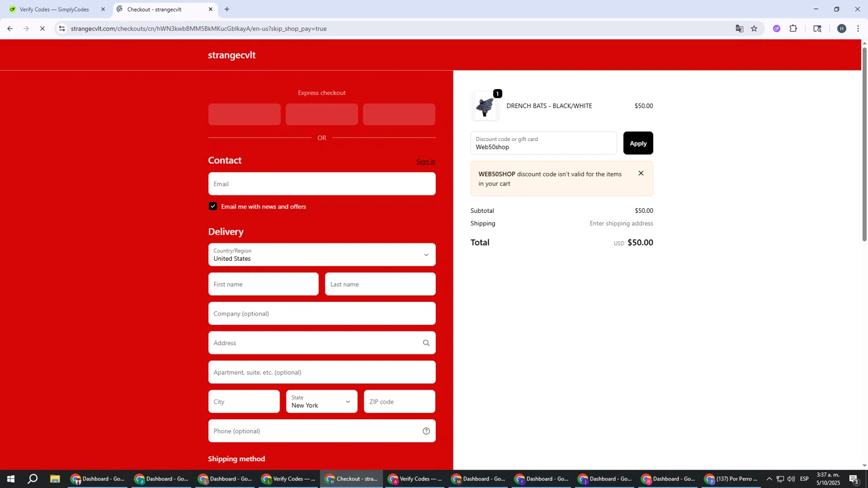
Task: Click the Sign in link
Action: 426,162
